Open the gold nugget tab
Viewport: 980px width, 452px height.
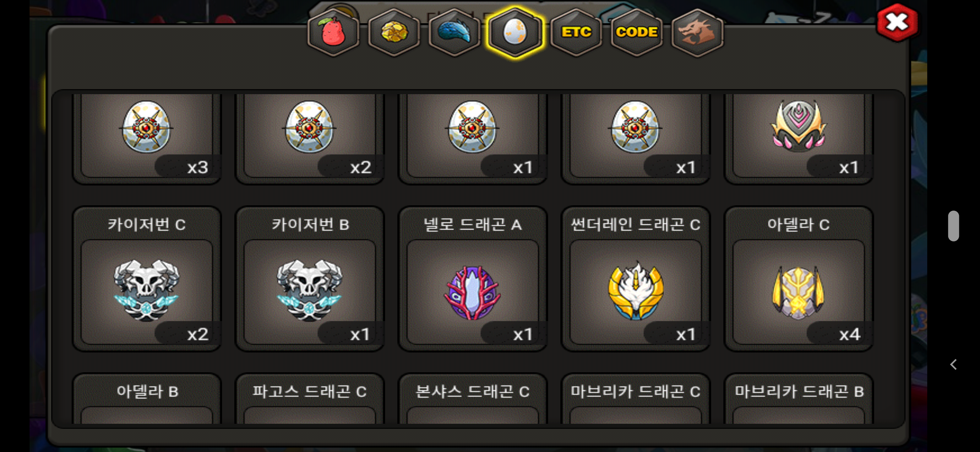pyautogui.click(x=394, y=32)
